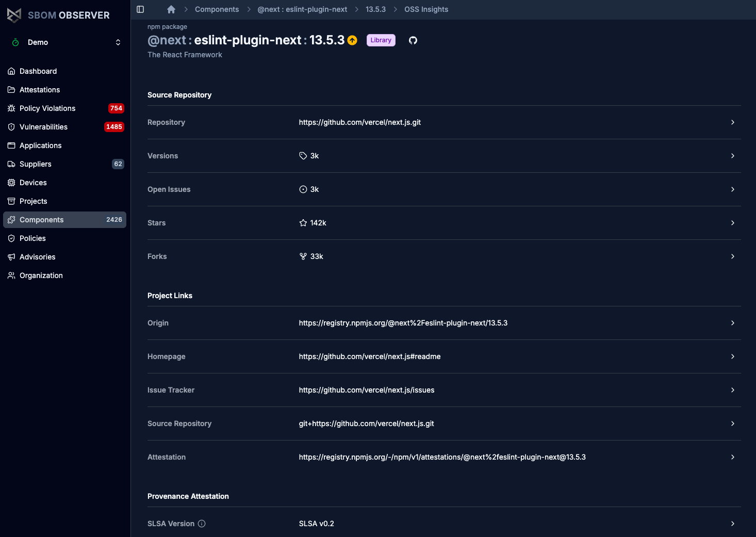
Task: Open the next.js#readme homepage URL
Action: [370, 356]
